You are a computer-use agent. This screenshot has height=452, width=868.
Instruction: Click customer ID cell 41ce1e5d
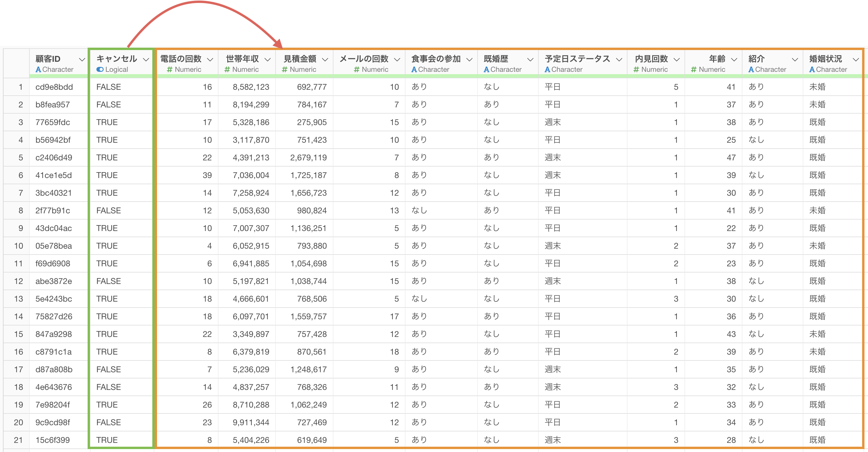pyautogui.click(x=54, y=175)
